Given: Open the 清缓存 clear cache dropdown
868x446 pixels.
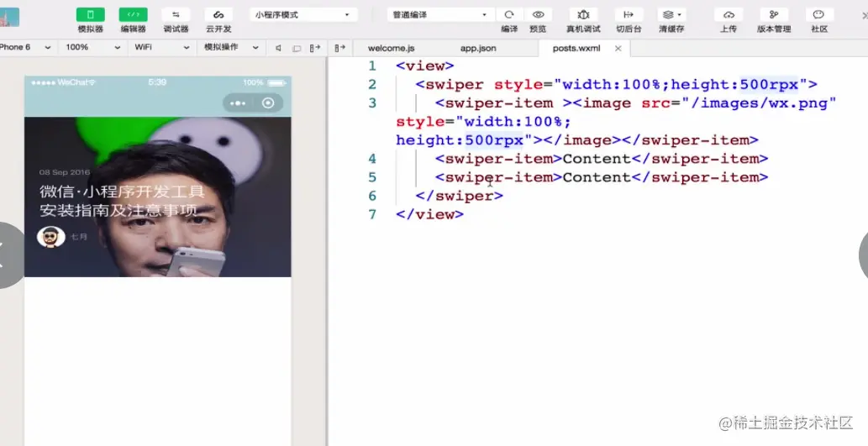Looking at the screenshot, I should pos(671,15).
